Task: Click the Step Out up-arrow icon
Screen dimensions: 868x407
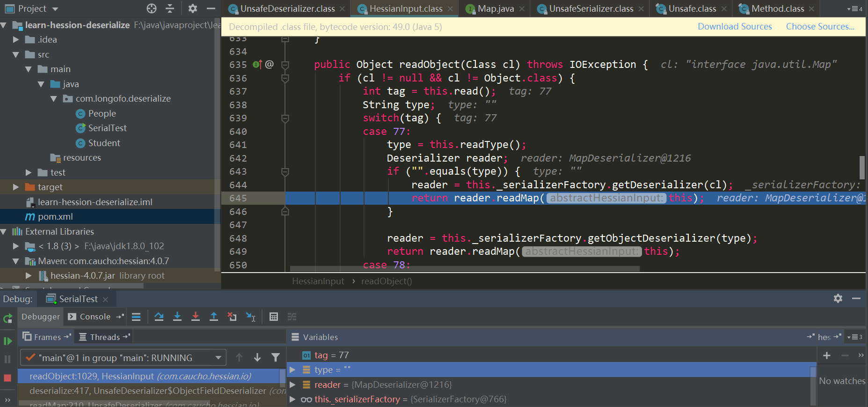Action: pos(214,317)
